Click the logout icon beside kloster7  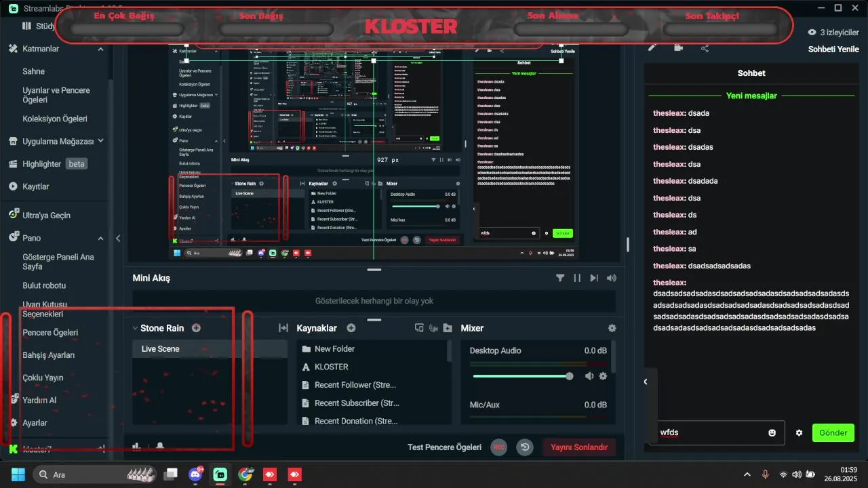[x=102, y=449]
